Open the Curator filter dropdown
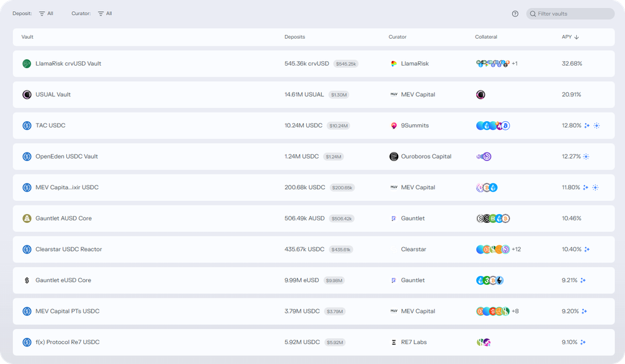625x364 pixels. (104, 14)
